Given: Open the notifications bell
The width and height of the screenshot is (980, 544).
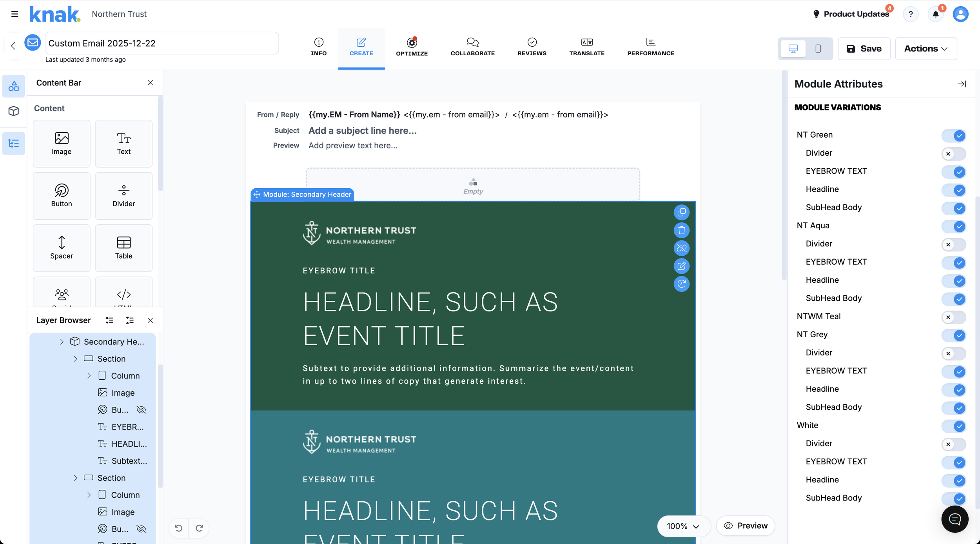Looking at the screenshot, I should point(936,14).
